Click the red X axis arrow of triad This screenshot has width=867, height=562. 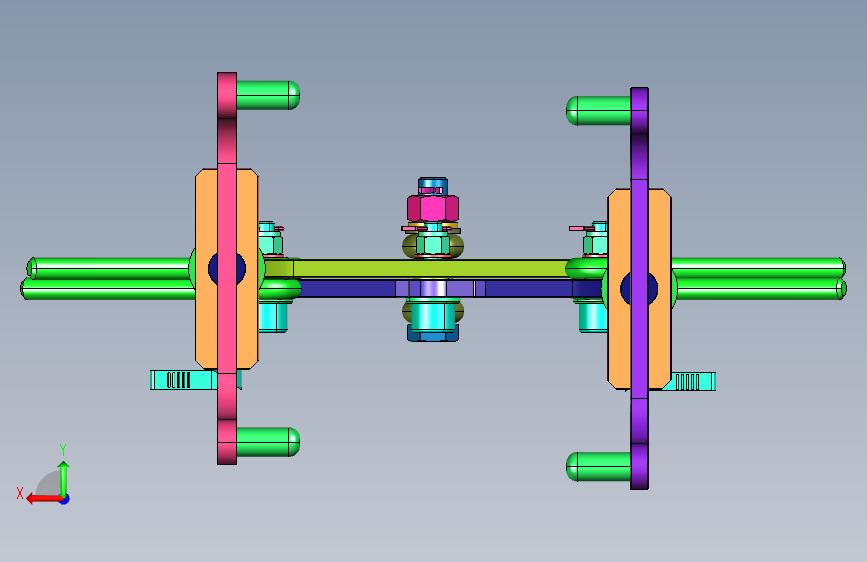click(44, 499)
